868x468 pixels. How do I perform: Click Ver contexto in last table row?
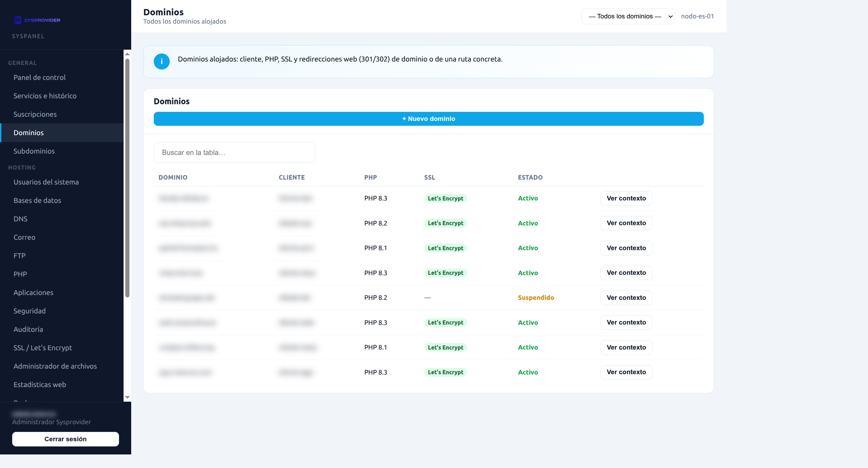626,372
